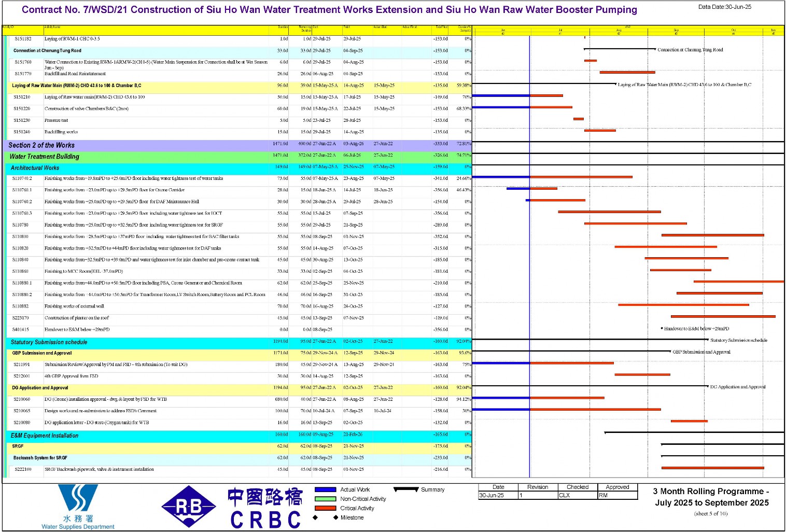Click activity name 'Backfilling works'
The image size is (786, 532).
(x=61, y=132)
